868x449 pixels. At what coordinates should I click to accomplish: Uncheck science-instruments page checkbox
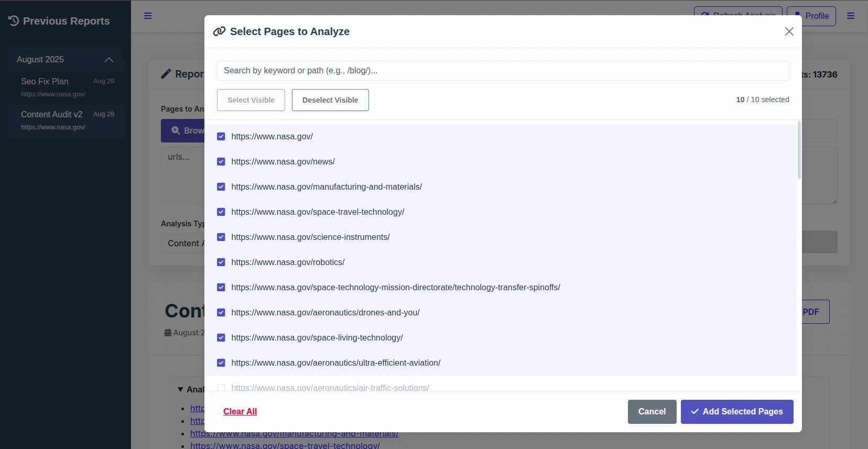[x=221, y=237]
